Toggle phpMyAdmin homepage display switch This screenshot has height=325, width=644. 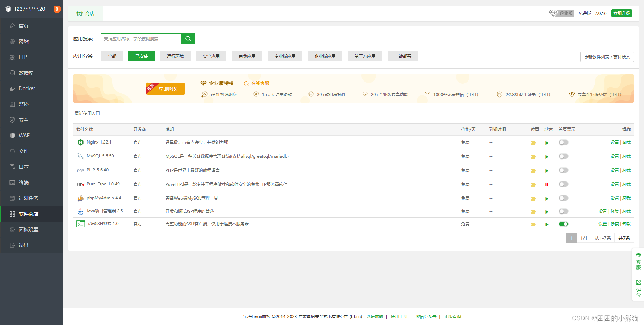point(563,198)
